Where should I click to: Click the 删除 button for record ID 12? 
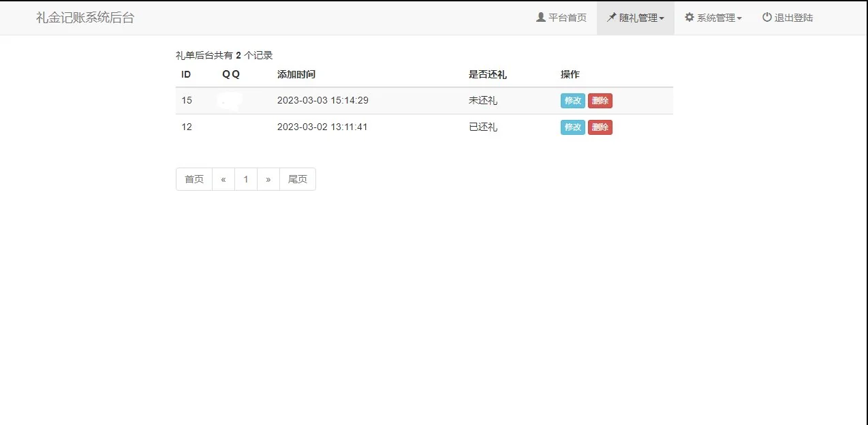point(600,127)
